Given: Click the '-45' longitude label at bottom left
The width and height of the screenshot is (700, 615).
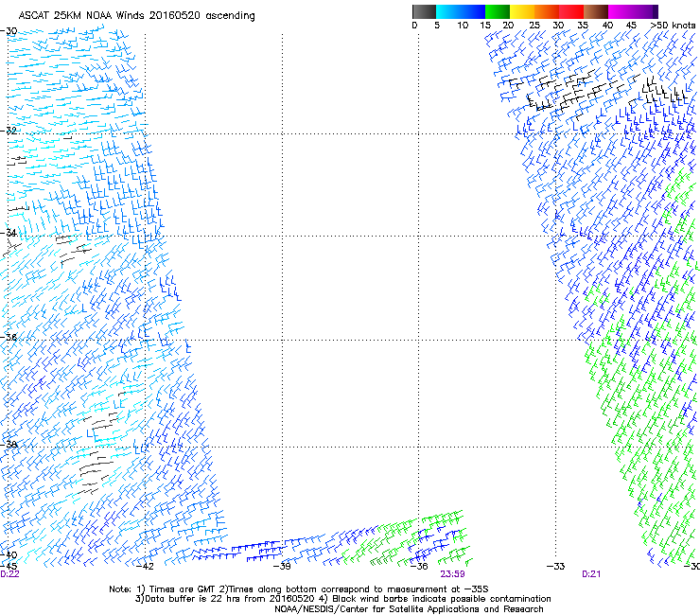Looking at the screenshot, I should tap(9, 567).
